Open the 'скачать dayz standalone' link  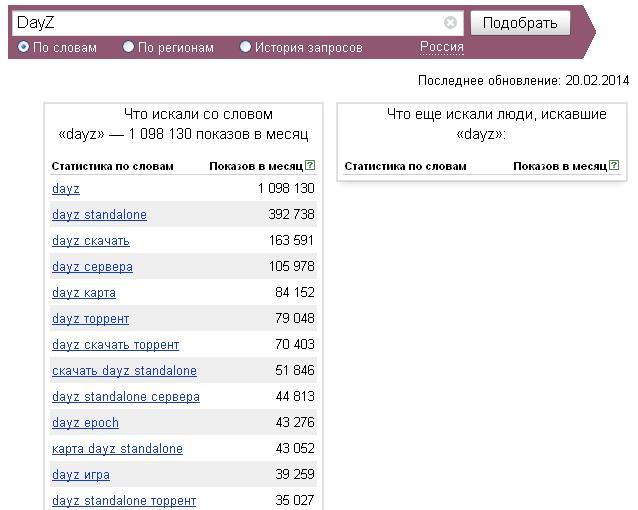[x=125, y=371]
